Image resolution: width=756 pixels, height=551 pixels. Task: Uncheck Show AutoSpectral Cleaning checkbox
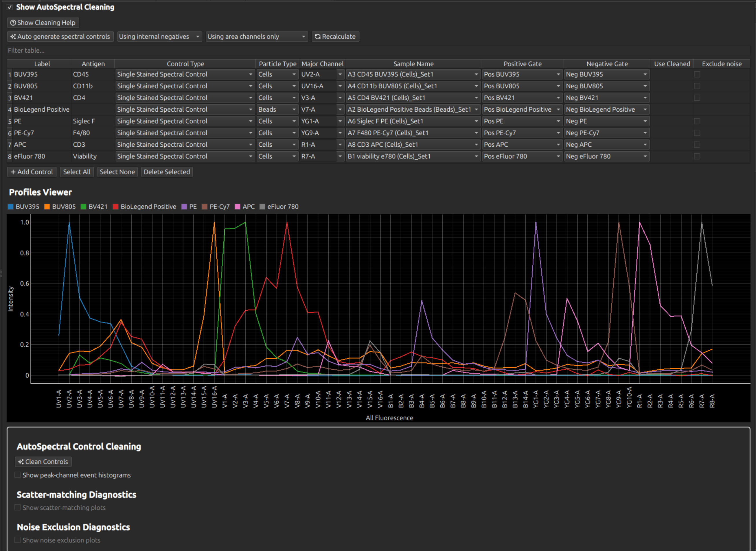tap(10, 7)
